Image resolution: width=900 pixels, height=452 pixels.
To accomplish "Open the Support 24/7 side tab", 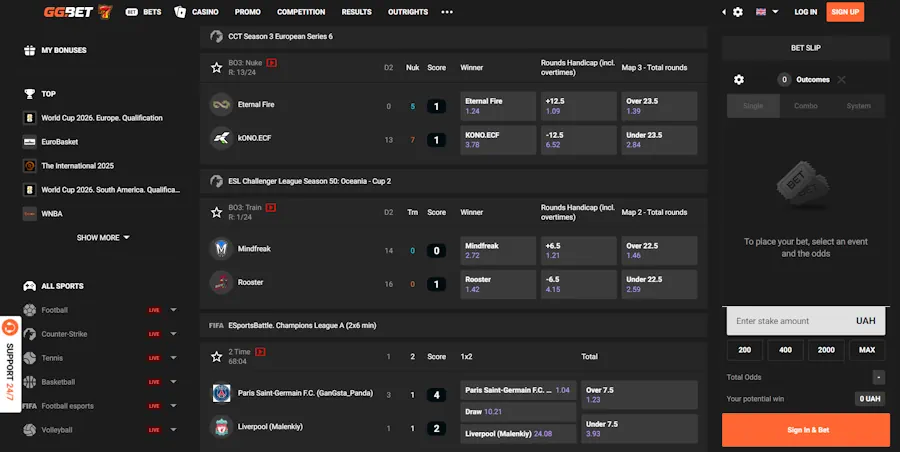I will [x=10, y=364].
